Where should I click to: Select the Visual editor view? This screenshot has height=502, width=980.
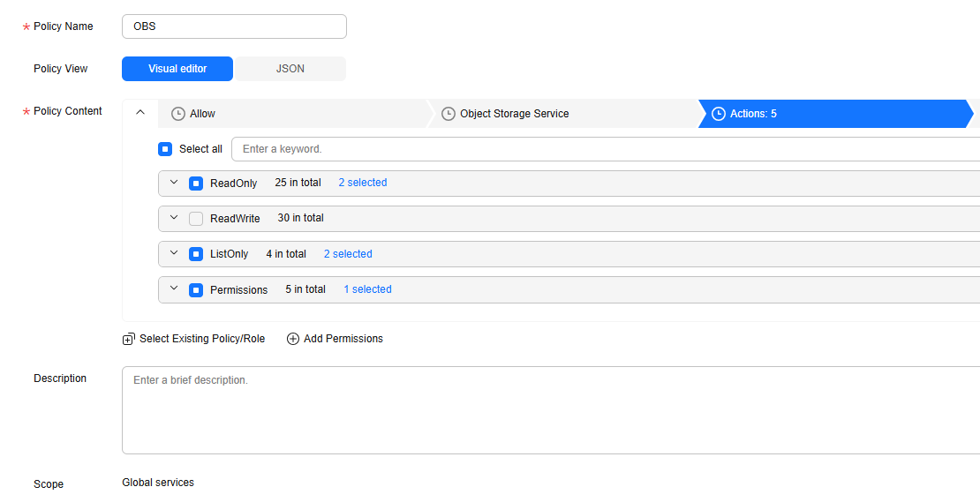(177, 69)
